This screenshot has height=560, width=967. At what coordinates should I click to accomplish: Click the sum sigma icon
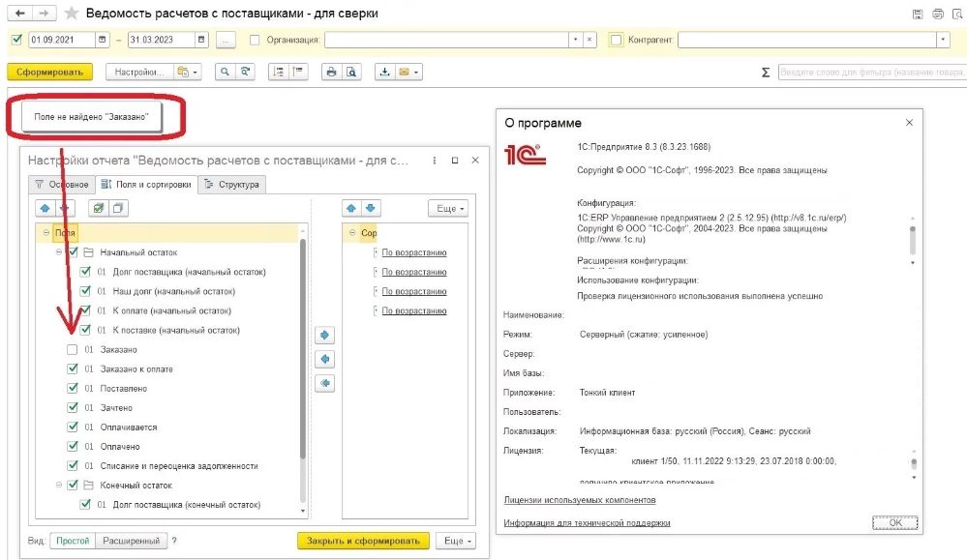(766, 73)
